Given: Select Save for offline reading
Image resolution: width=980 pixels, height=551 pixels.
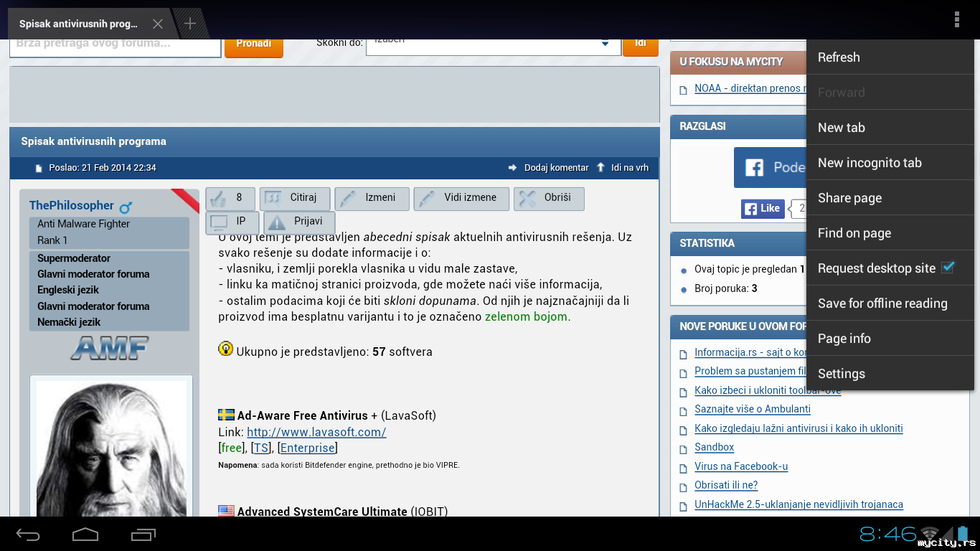Looking at the screenshot, I should [x=890, y=303].
